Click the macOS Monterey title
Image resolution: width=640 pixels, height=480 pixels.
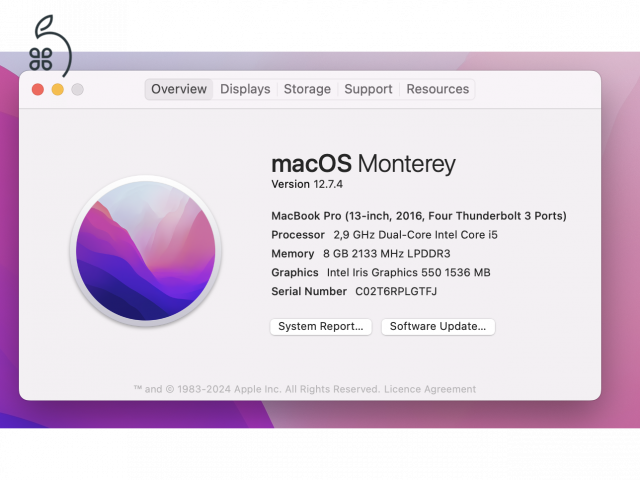click(x=363, y=164)
